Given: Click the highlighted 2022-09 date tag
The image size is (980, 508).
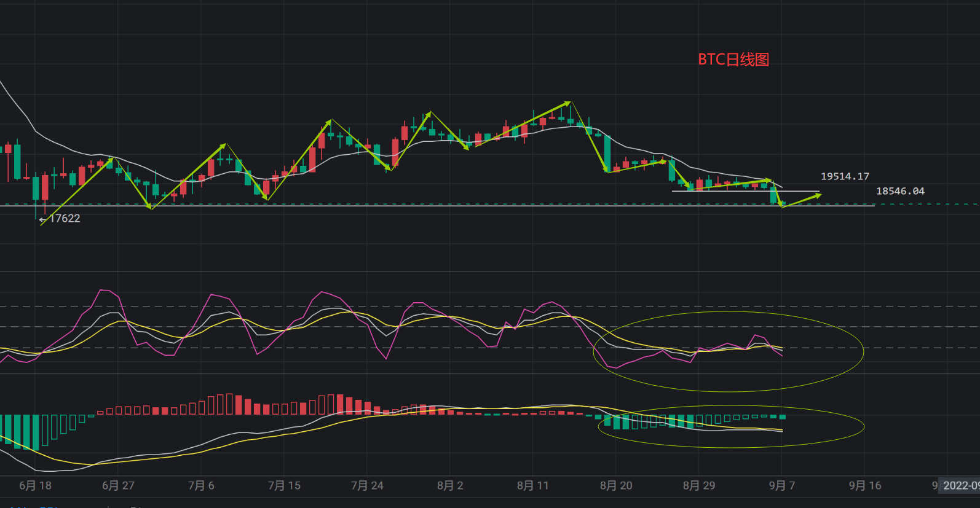Looking at the screenshot, I should pyautogui.click(x=961, y=485).
